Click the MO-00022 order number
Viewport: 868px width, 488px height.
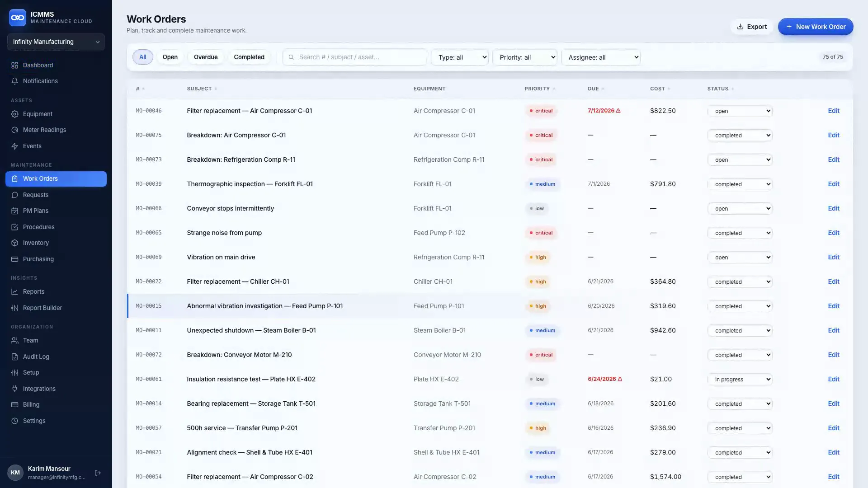click(148, 282)
